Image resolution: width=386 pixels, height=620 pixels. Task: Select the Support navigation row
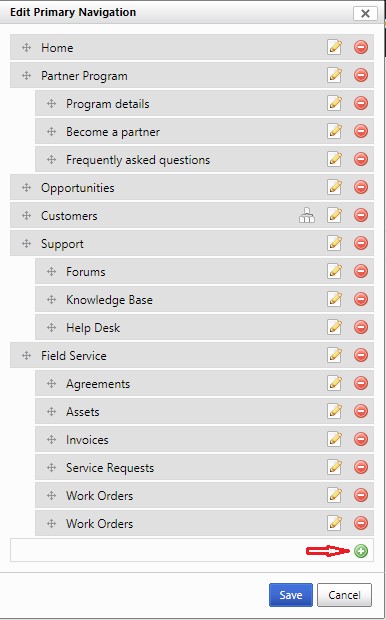192,243
